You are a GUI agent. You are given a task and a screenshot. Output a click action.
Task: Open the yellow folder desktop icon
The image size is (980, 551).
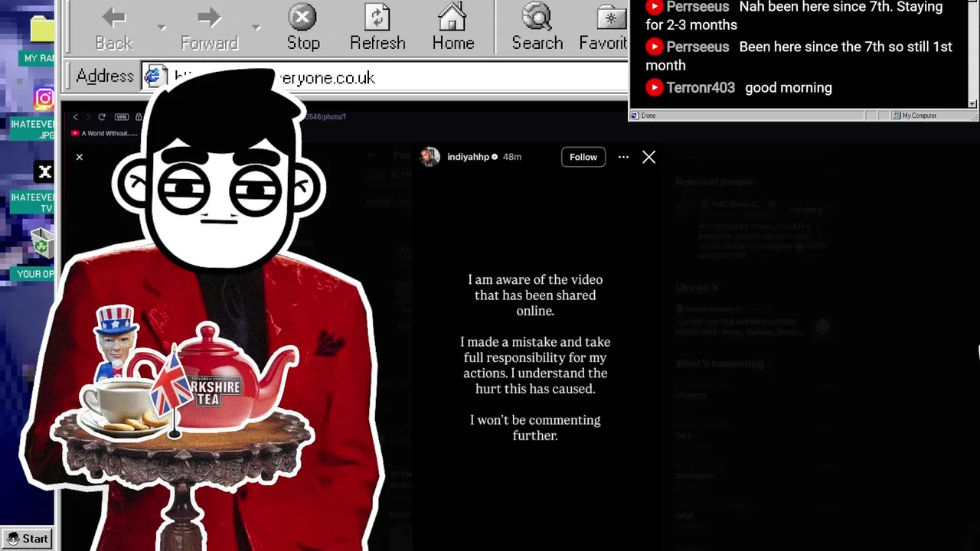click(43, 29)
